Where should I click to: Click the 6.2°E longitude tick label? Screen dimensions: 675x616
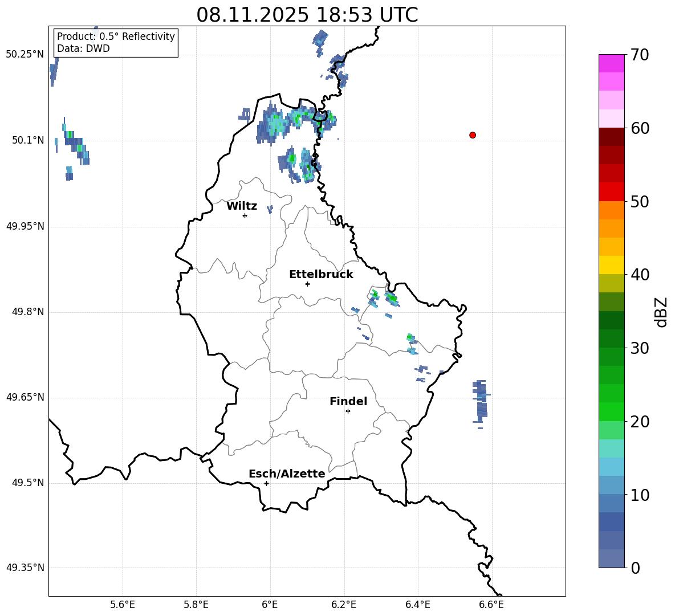pyautogui.click(x=344, y=605)
